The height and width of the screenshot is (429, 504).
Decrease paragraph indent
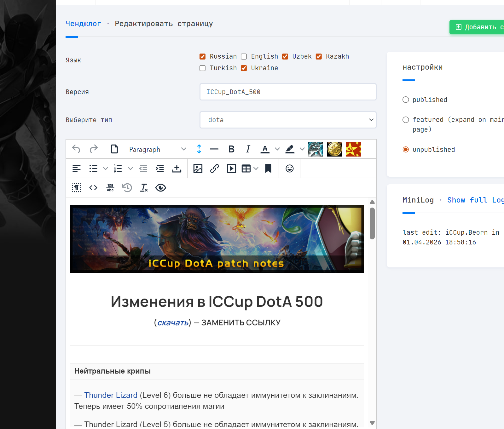point(143,169)
